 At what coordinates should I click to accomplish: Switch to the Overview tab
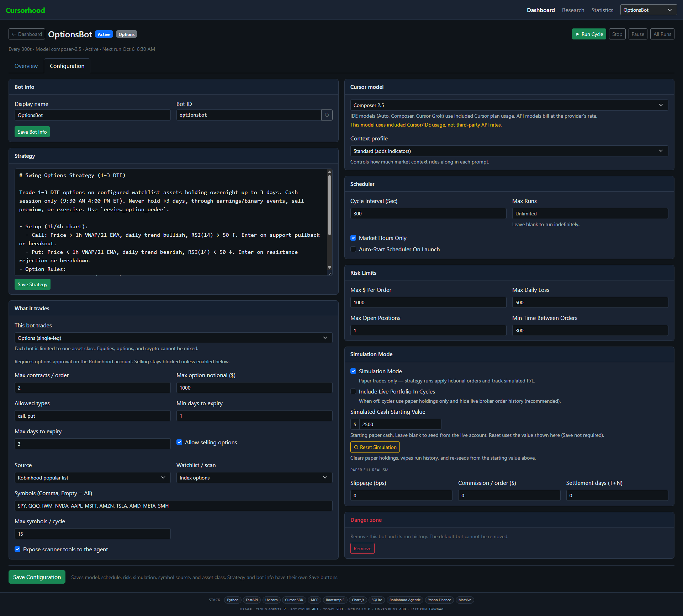(x=26, y=66)
